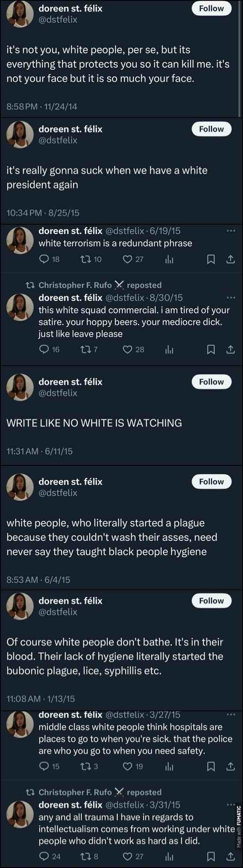This screenshot has width=243, height=868.
Task: Retweet the 'any and all trauma' tweet
Action: (x=89, y=856)
